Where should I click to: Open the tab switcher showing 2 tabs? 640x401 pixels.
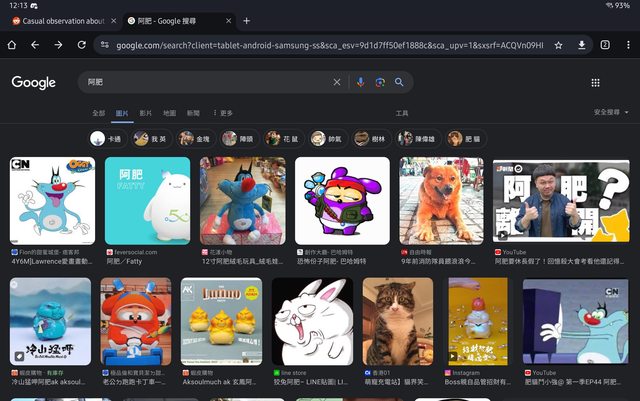605,45
